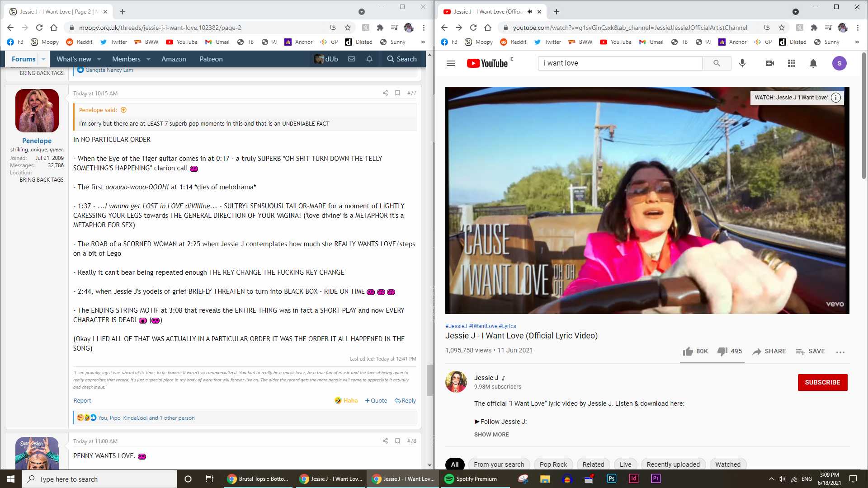Expand the What's new dropdown arrow
The image size is (868, 488).
tap(99, 59)
